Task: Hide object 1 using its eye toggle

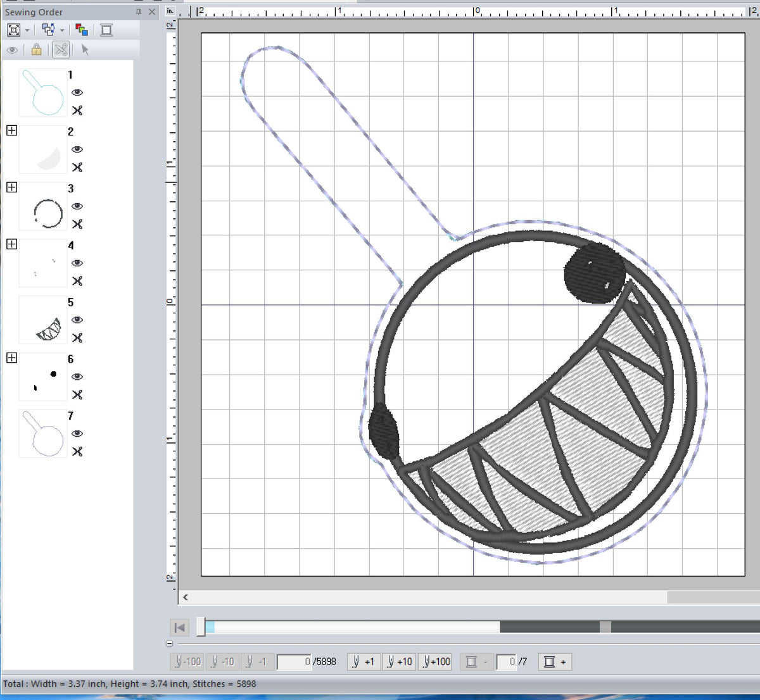Action: point(77,92)
